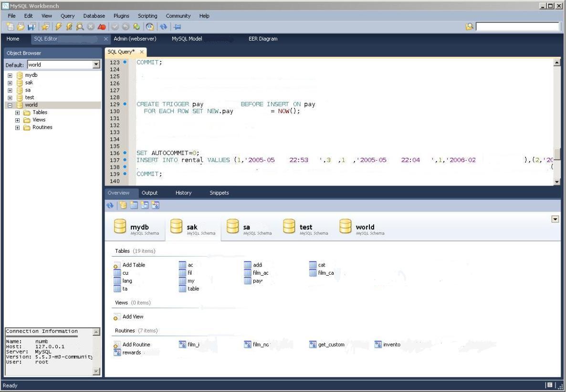Click the search input field in toolbar
Viewport: 566px width, 392px height.
(517, 27)
